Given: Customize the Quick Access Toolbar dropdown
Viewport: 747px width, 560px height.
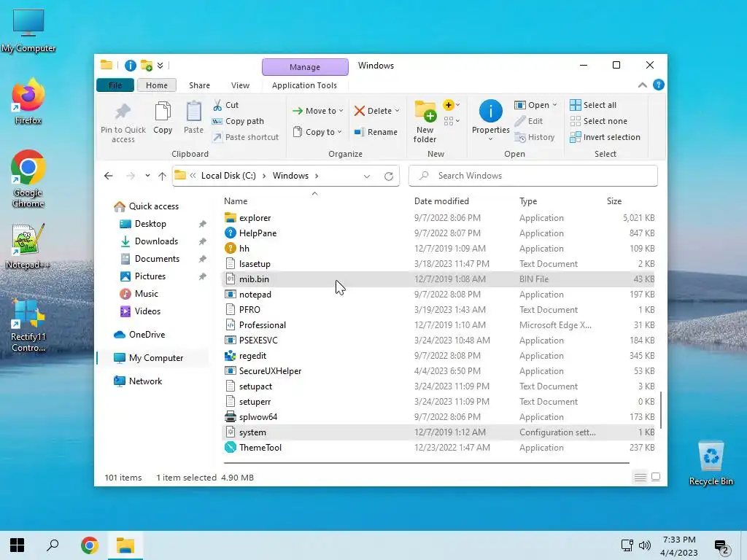Looking at the screenshot, I should point(160,65).
